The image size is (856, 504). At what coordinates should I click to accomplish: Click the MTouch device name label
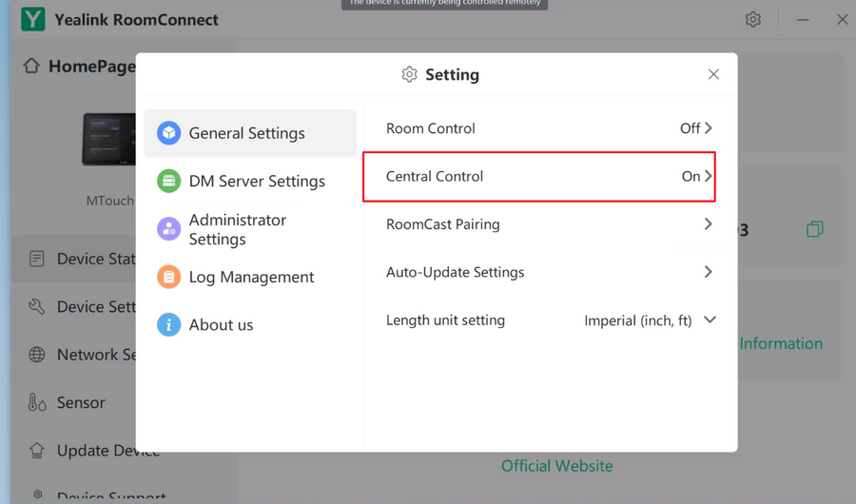(109, 201)
